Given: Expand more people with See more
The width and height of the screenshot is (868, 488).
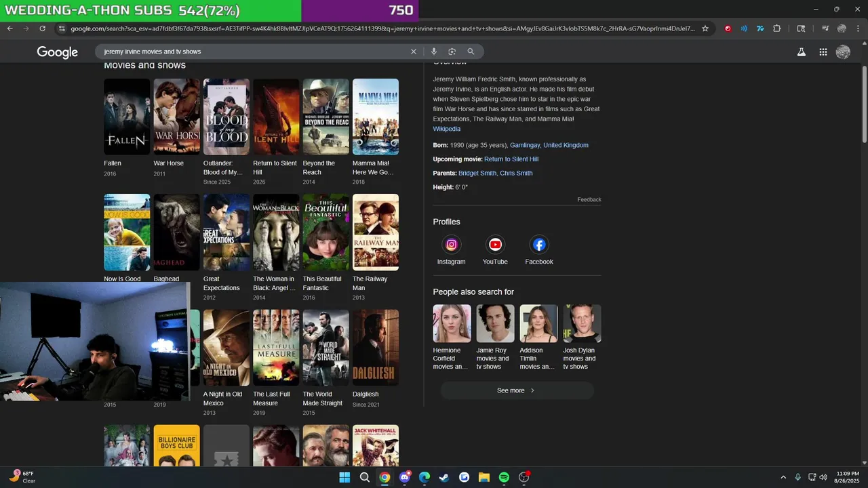Looking at the screenshot, I should 517,390.
